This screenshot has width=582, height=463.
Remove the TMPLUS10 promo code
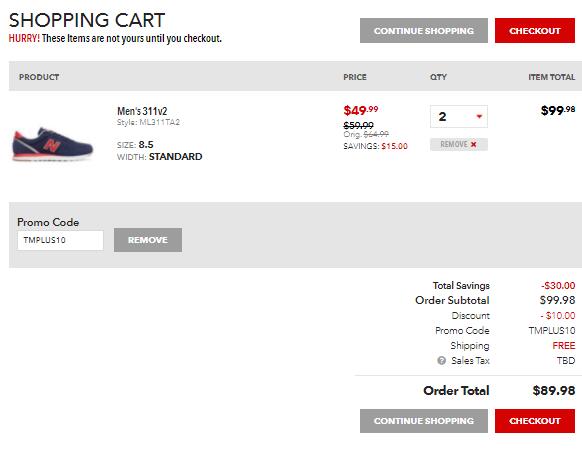coord(148,240)
